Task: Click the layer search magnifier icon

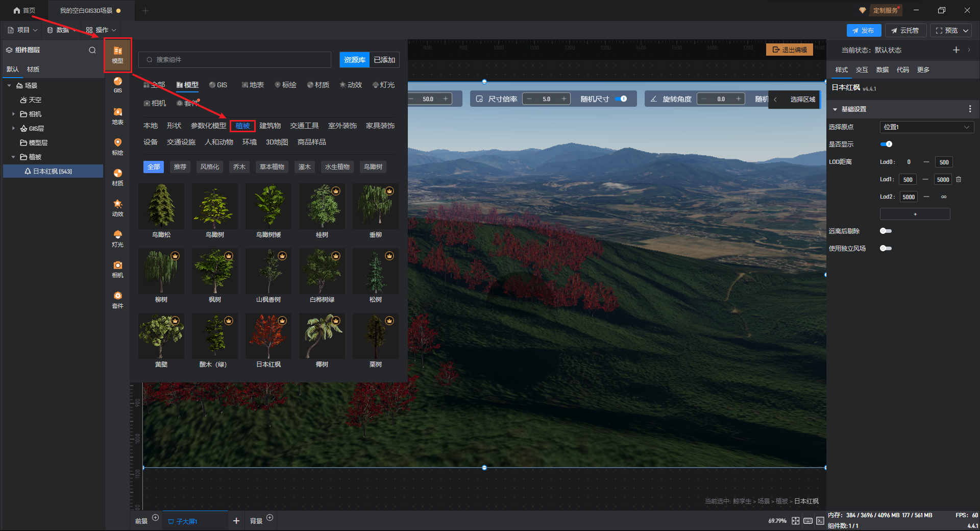Action: point(92,50)
